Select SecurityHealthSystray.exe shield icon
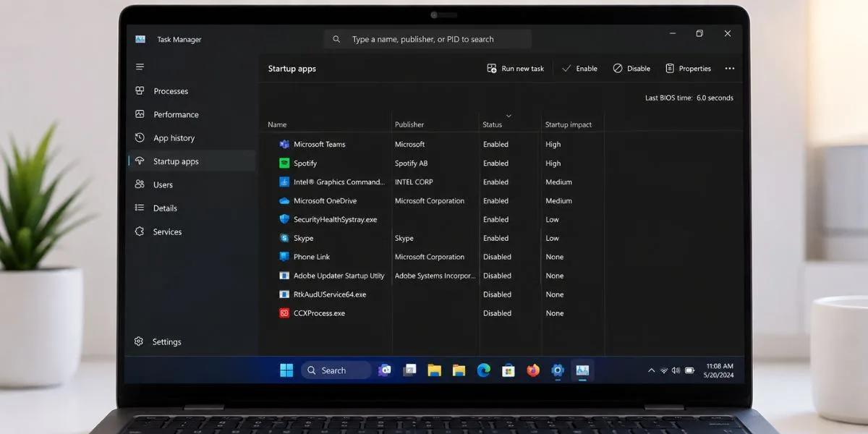868x434 pixels. point(284,219)
